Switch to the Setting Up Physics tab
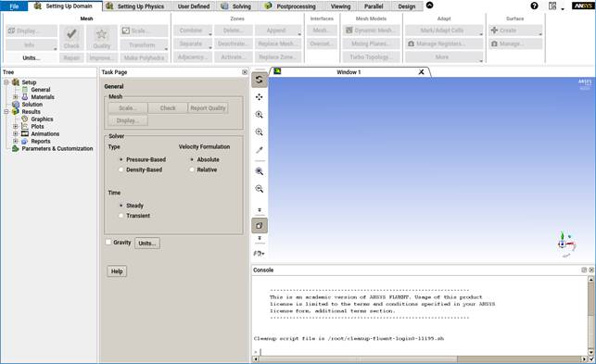This screenshot has height=364, width=596. (x=135, y=6)
